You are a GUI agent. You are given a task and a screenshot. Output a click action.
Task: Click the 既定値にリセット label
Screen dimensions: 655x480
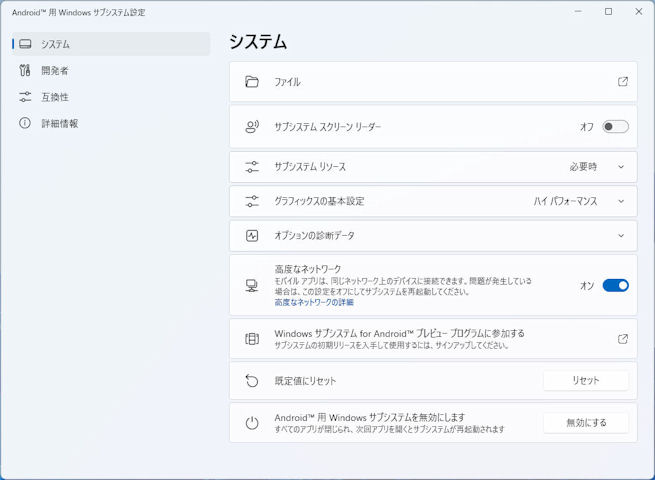click(305, 381)
